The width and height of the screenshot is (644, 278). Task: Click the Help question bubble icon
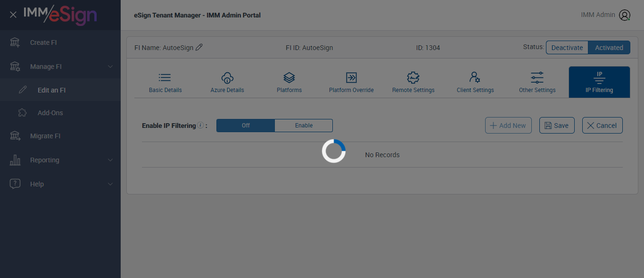(15, 184)
